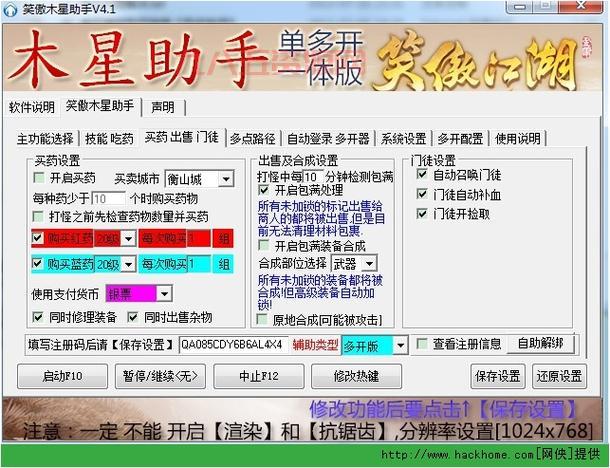
Task: Click the blue potion 每次购买 amount field
Action: point(199,265)
